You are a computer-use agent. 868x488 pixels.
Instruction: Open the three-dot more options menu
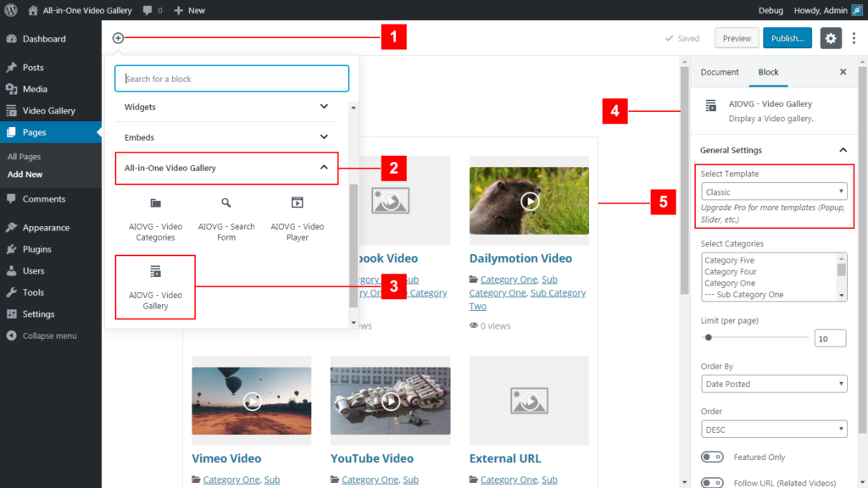pos(854,38)
